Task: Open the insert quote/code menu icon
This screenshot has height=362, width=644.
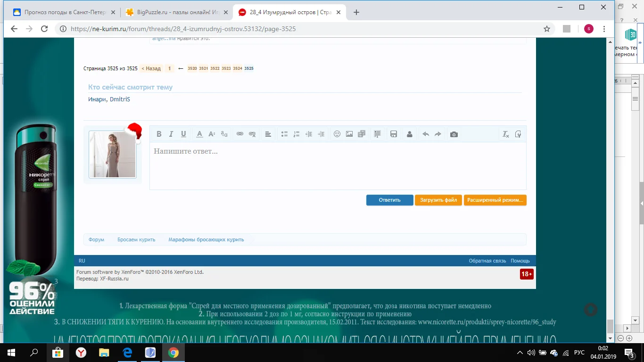Action: pyautogui.click(x=378, y=134)
